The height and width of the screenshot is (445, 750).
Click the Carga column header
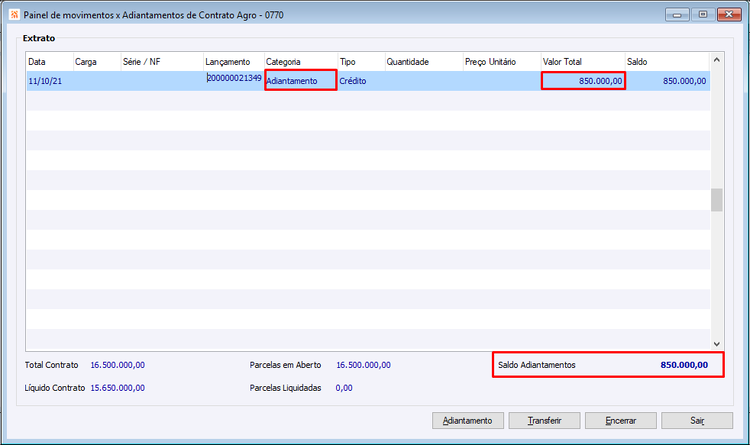[x=97, y=62]
